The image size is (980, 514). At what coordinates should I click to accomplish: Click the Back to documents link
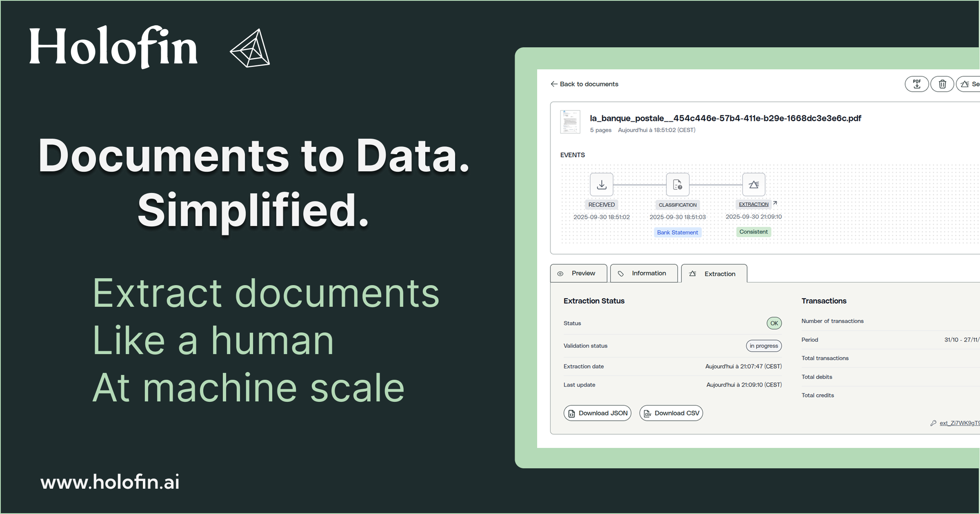(589, 84)
